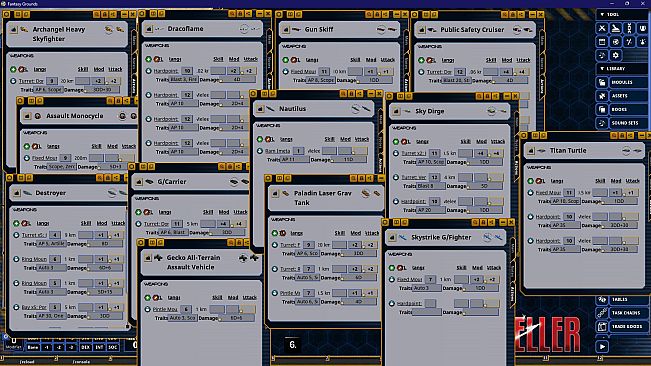Click the G/Carrier vehicle token icon

[149, 182]
